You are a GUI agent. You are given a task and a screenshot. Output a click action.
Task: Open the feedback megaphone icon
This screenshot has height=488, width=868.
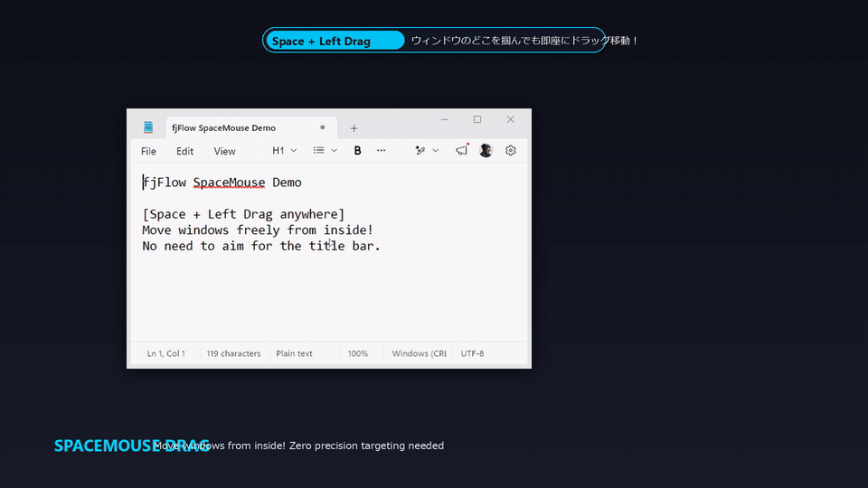(x=462, y=150)
